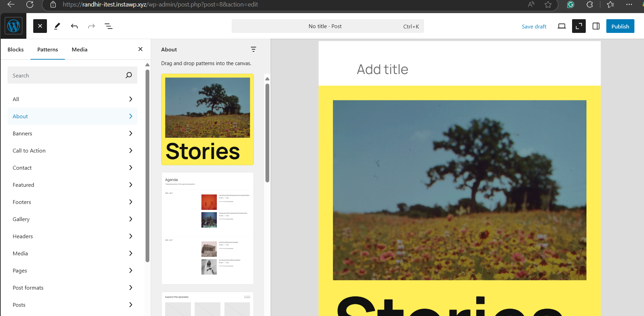Select the Patterns tab
The image size is (644, 316).
click(48, 49)
